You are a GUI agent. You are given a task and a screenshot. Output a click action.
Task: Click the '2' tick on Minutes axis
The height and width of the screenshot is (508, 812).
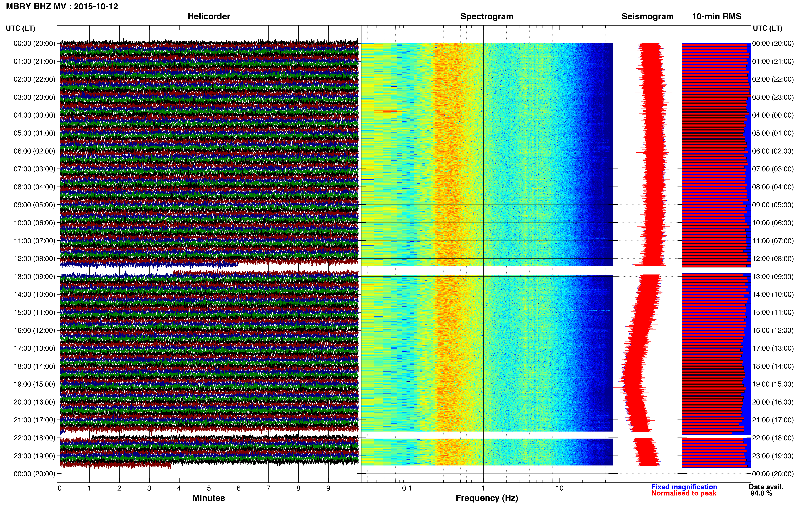point(119,488)
